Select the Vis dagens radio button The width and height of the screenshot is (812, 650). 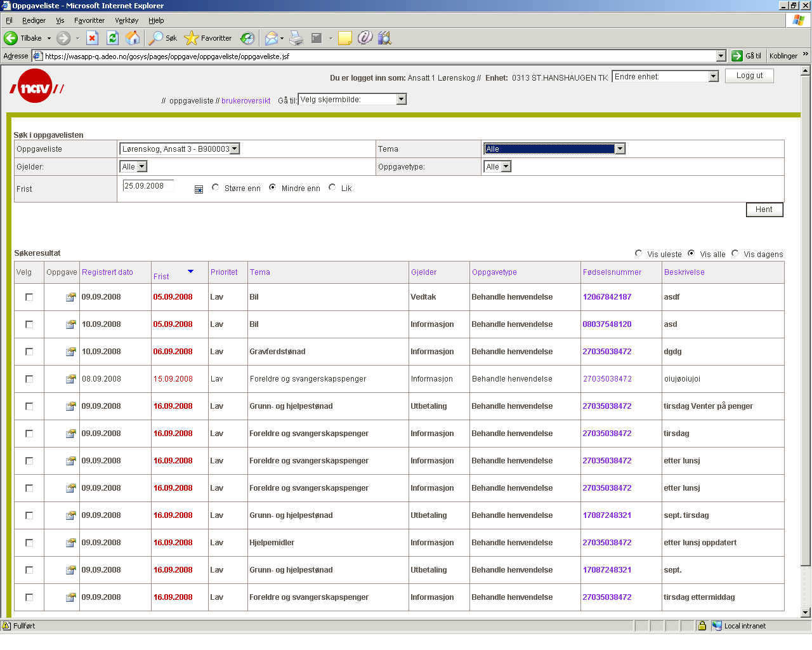tap(735, 253)
